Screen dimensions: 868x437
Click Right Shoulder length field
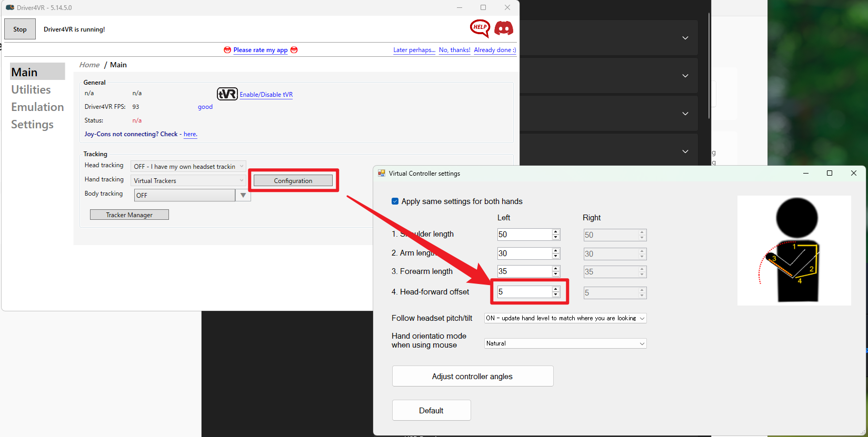[615, 235]
